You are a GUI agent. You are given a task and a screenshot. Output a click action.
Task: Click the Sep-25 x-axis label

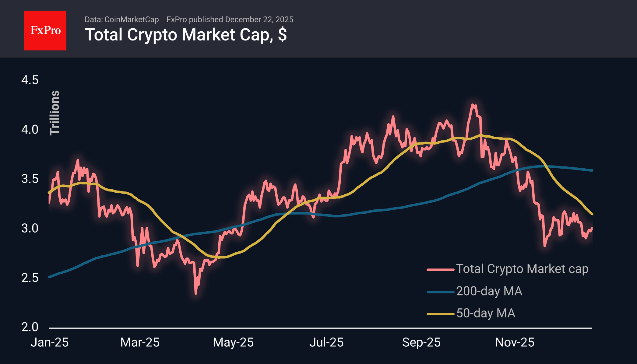pyautogui.click(x=421, y=342)
